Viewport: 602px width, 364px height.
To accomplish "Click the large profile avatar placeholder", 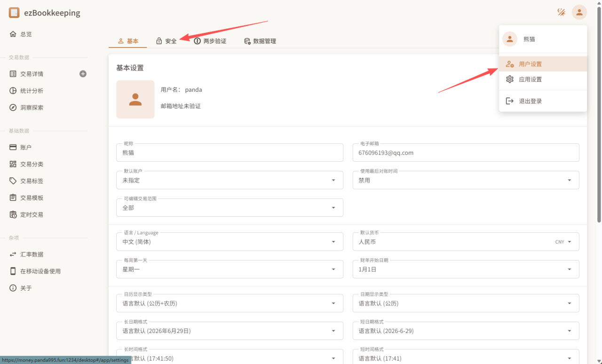I will pyautogui.click(x=135, y=99).
